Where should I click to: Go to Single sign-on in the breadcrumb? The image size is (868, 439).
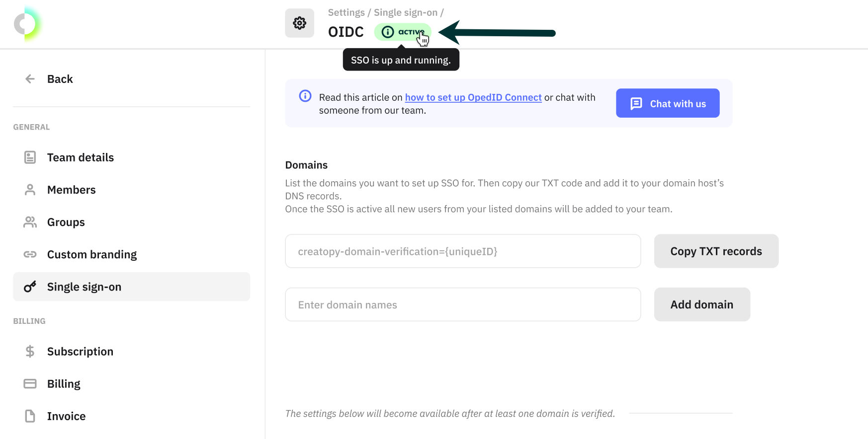click(x=406, y=12)
